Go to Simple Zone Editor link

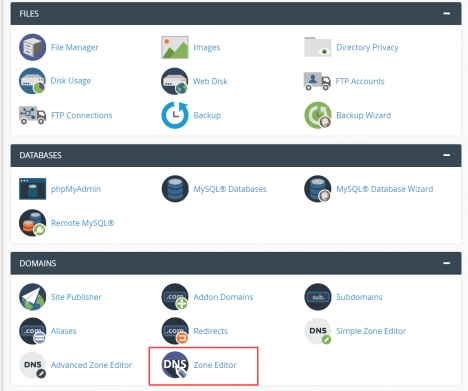(371, 331)
